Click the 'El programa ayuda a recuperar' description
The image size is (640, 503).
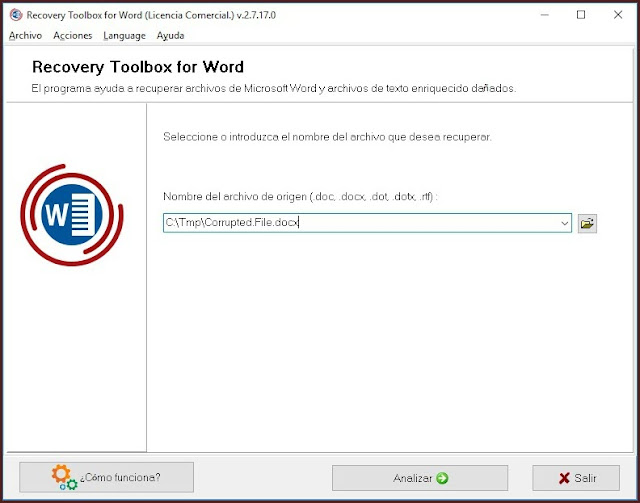coord(274,88)
